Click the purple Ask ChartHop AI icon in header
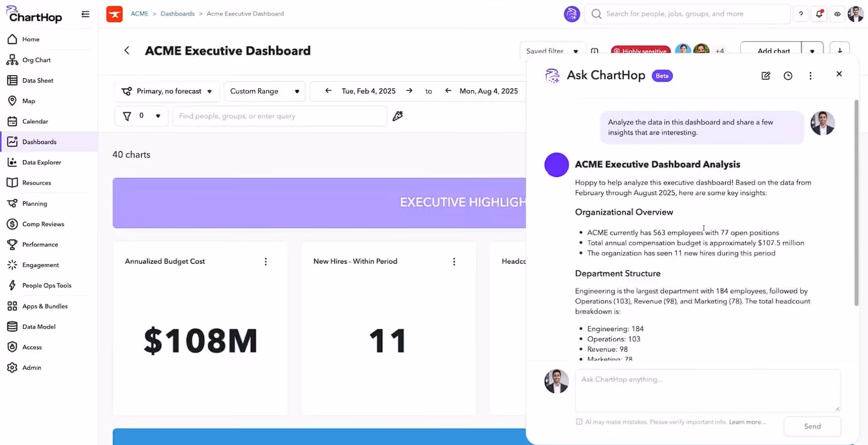868x445 pixels. (x=572, y=14)
